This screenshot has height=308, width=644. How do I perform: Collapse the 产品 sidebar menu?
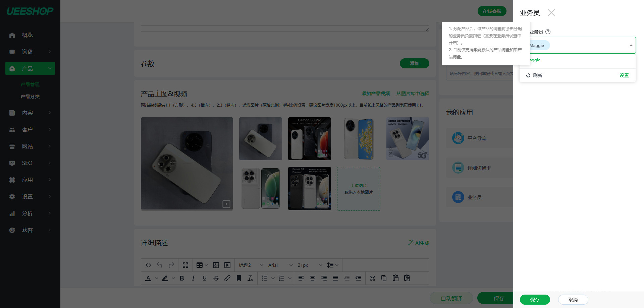(x=30, y=68)
